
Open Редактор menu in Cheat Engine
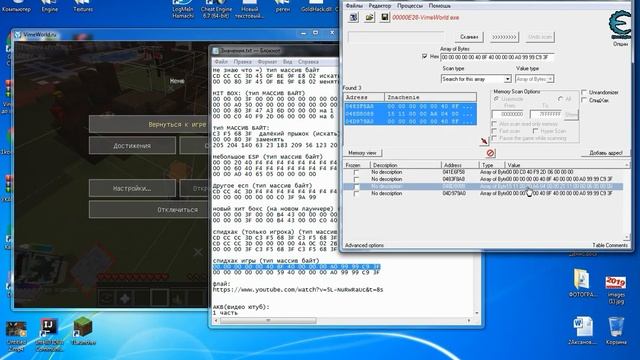pos(380,6)
